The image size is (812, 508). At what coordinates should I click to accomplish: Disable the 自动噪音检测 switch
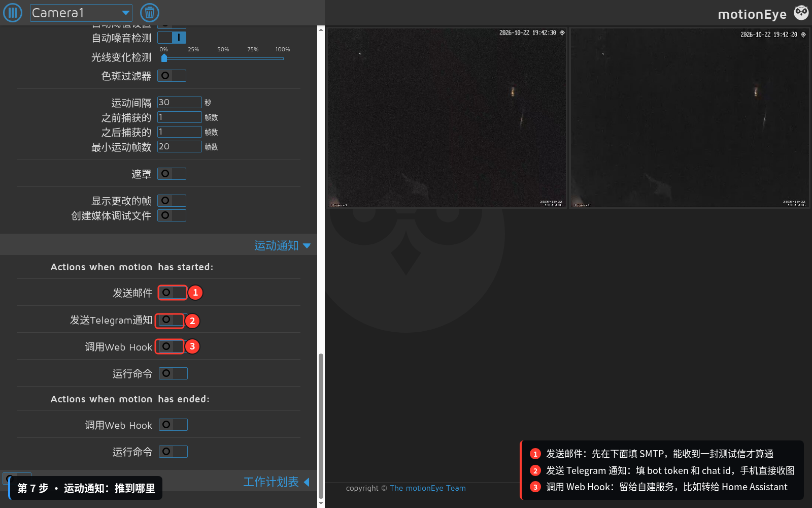[172, 38]
